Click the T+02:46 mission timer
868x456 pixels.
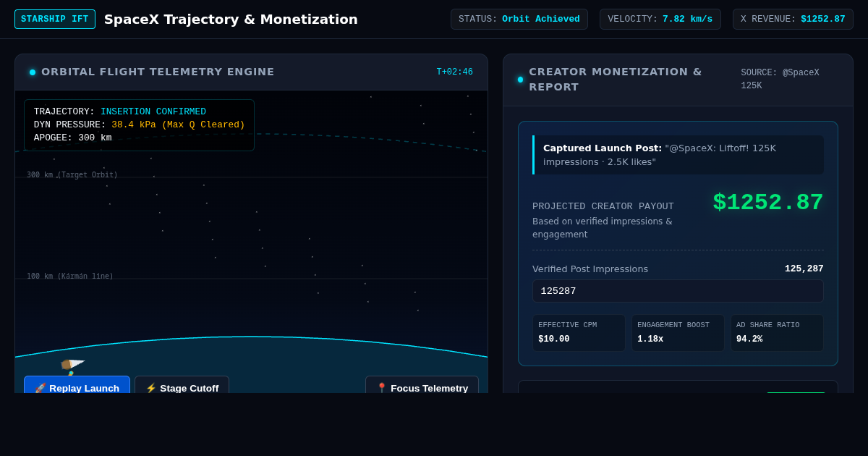pyautogui.click(x=455, y=72)
